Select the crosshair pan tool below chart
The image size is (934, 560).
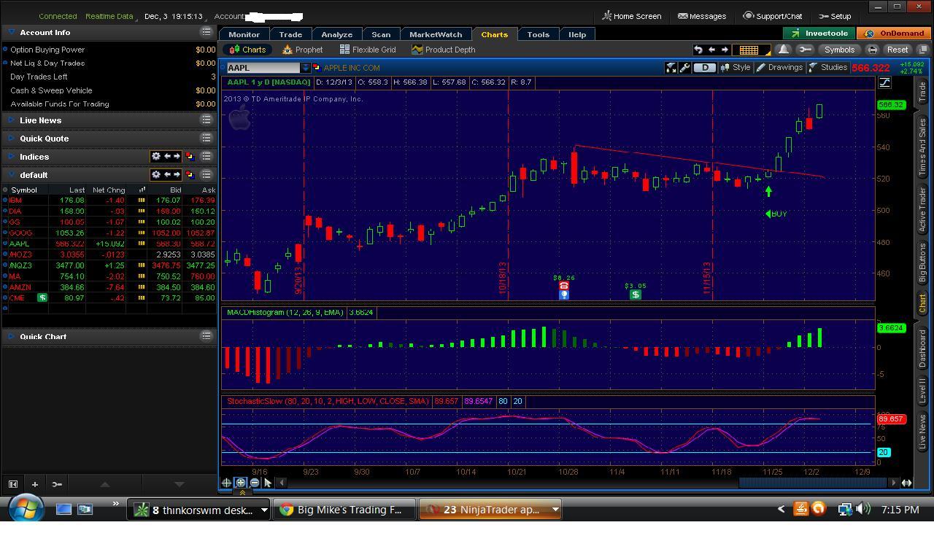tap(226, 483)
